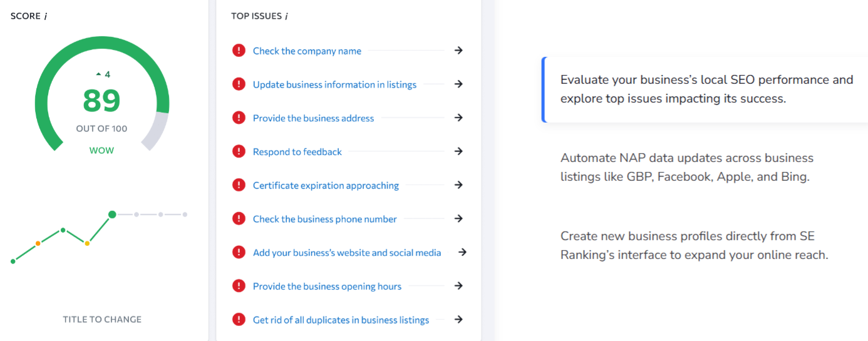The width and height of the screenshot is (868, 341).
Task: Click arrow beside Respond to feedback
Action: point(458,151)
